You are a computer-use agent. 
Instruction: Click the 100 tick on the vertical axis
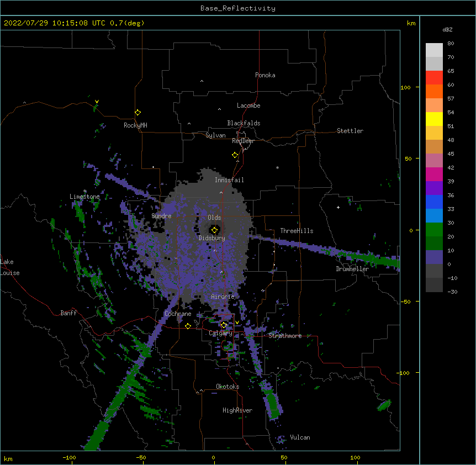click(405, 87)
